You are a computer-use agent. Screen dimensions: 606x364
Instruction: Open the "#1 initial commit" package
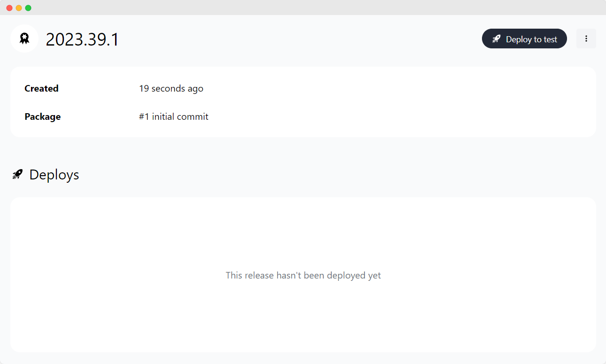tap(173, 116)
